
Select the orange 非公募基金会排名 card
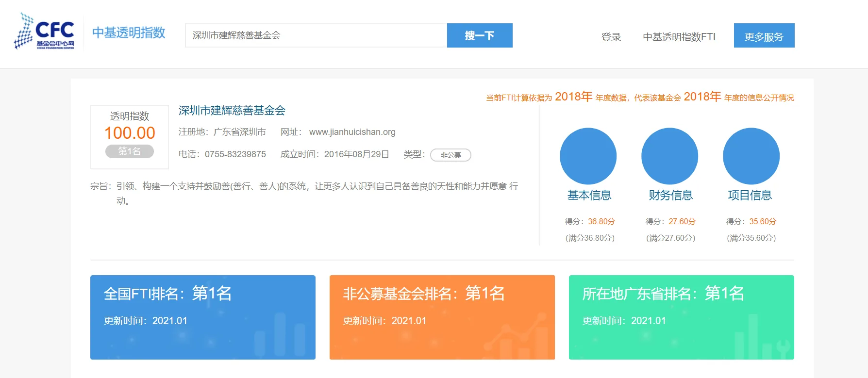point(442,317)
